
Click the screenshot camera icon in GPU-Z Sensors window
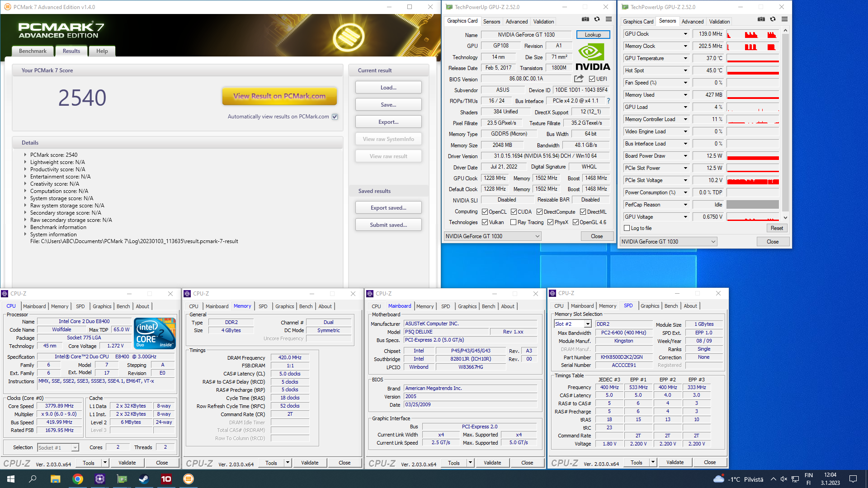[761, 19]
